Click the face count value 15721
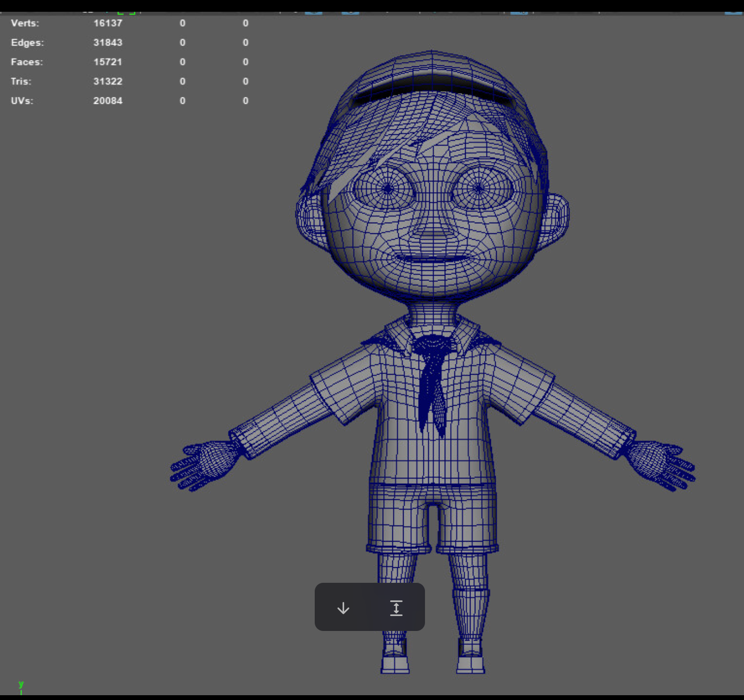 pos(108,62)
